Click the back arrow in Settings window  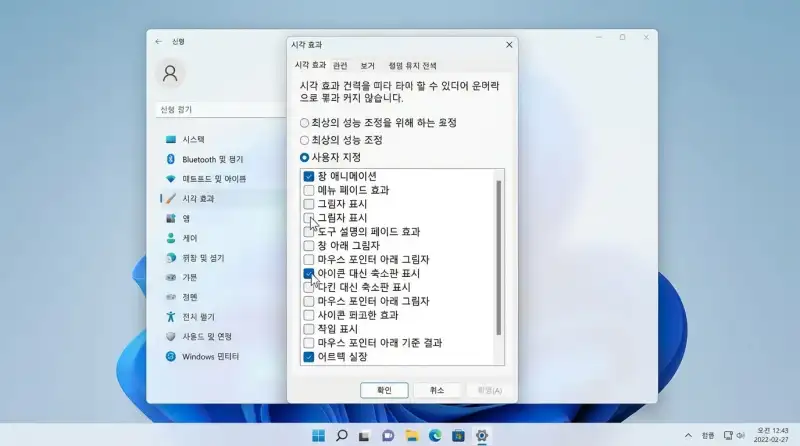click(x=158, y=41)
